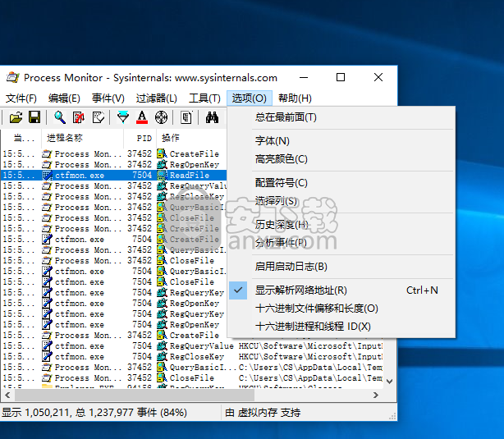Click the horizontal scrollbar left arrow
This screenshot has height=439, width=504.
pyautogui.click(x=7, y=395)
